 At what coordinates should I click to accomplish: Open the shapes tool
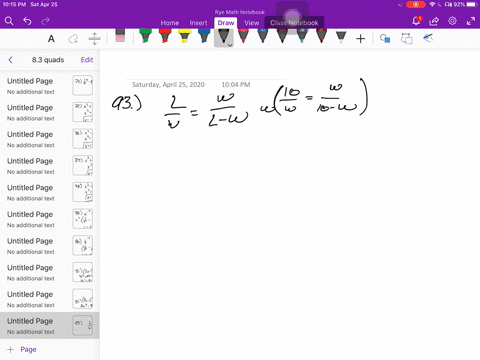pos(385,39)
